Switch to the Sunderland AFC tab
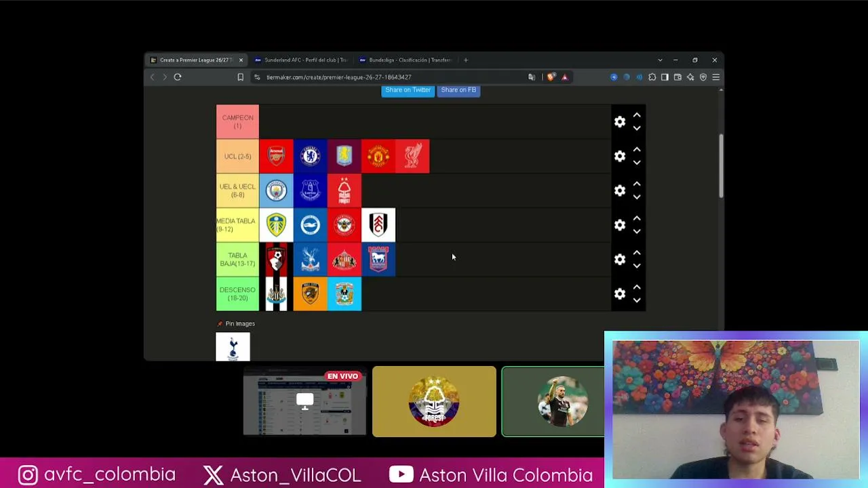868x488 pixels. tap(302, 60)
